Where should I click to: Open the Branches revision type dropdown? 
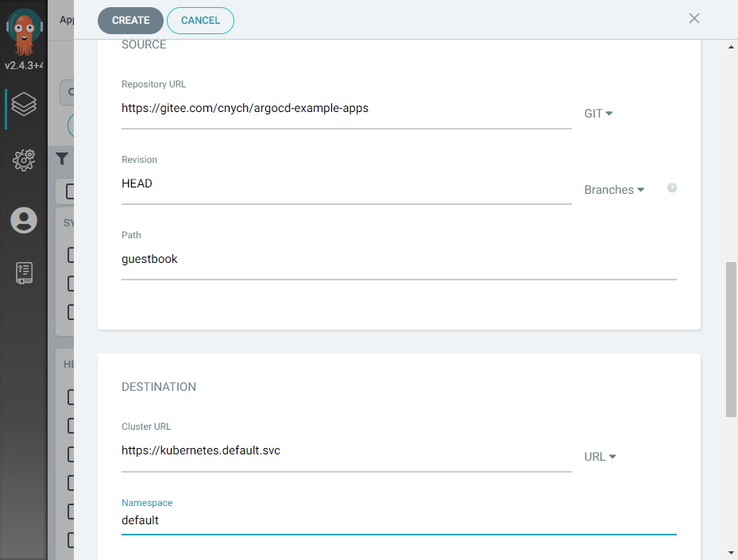coord(614,190)
